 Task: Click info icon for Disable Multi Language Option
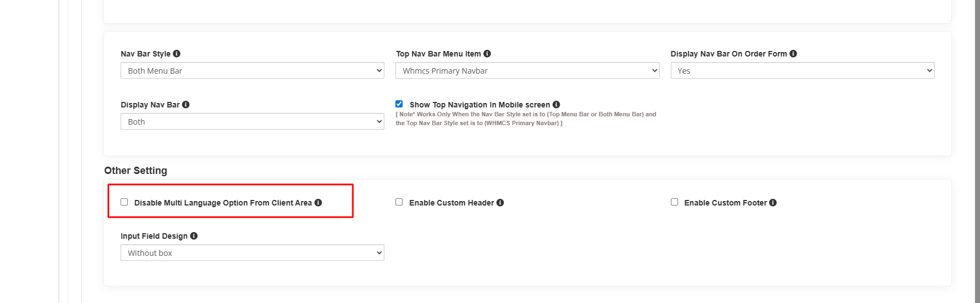point(318,203)
